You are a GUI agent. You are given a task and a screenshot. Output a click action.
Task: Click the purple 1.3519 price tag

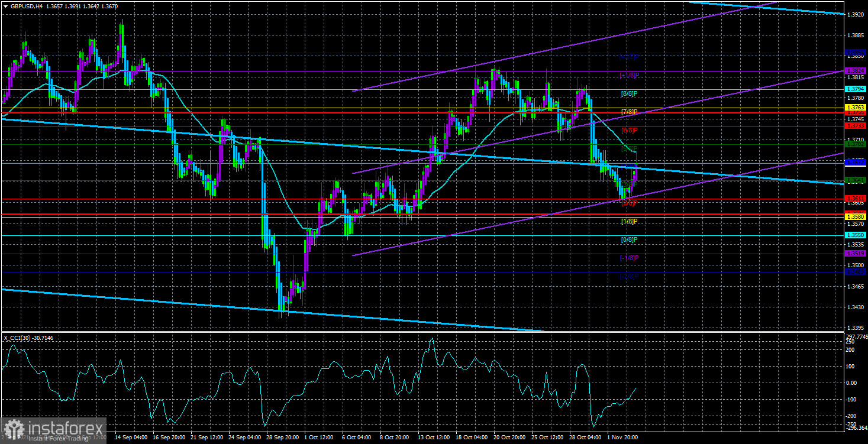coord(856,253)
